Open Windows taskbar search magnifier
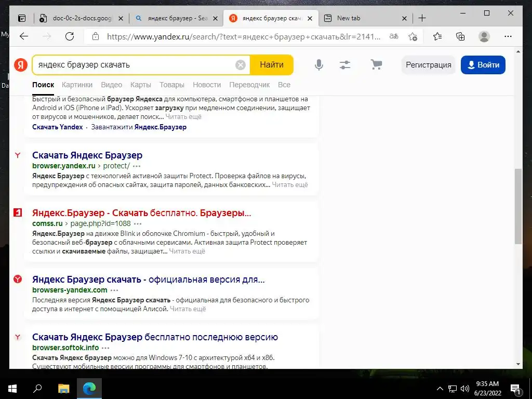 [x=37, y=389]
